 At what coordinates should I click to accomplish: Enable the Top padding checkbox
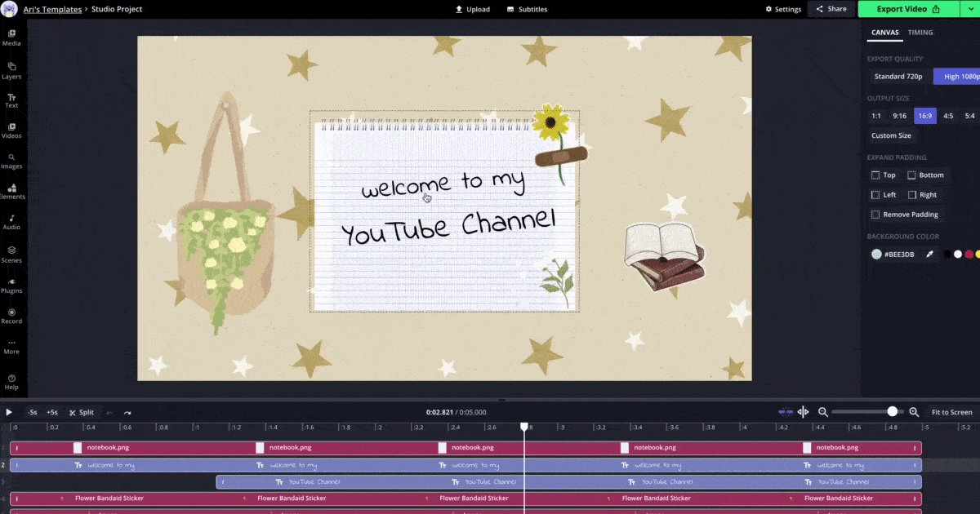click(x=875, y=175)
